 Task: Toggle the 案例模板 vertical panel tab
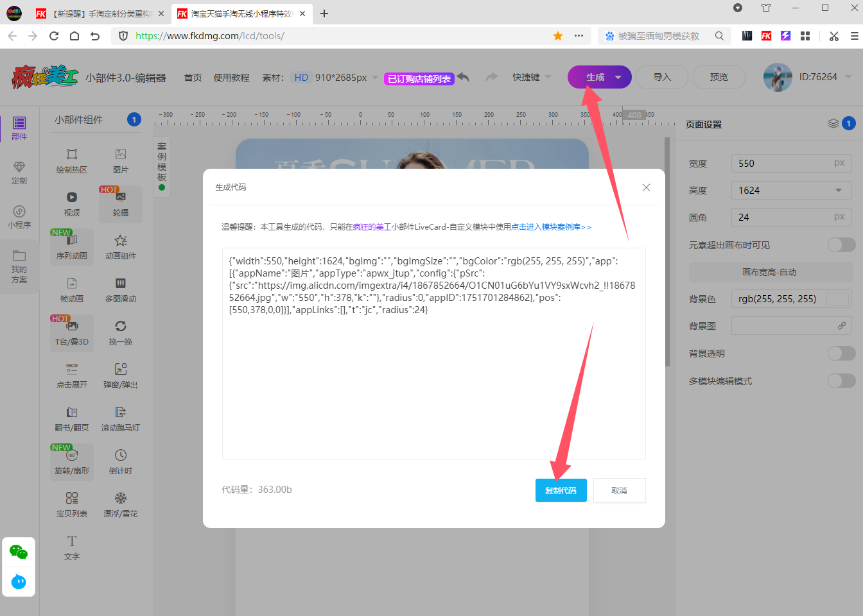162,166
